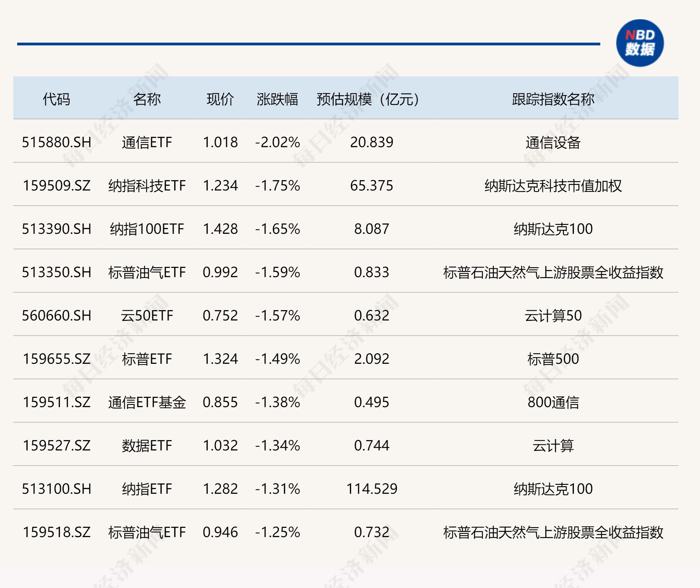Screen dimensions: 700x588
Task: Click code 560660.SH
Action: pyautogui.click(x=57, y=316)
